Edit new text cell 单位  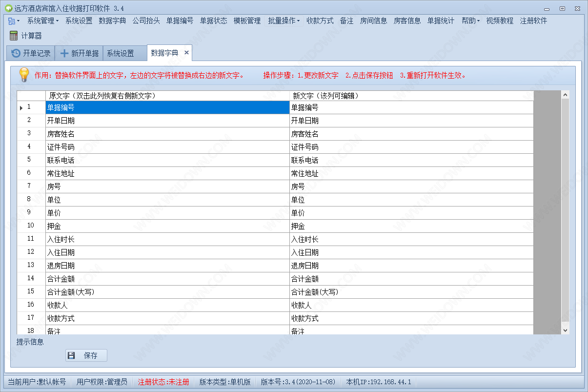(411, 200)
